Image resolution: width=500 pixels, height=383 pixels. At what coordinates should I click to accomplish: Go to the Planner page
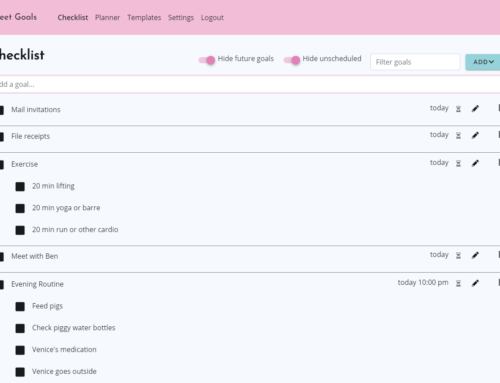(107, 17)
